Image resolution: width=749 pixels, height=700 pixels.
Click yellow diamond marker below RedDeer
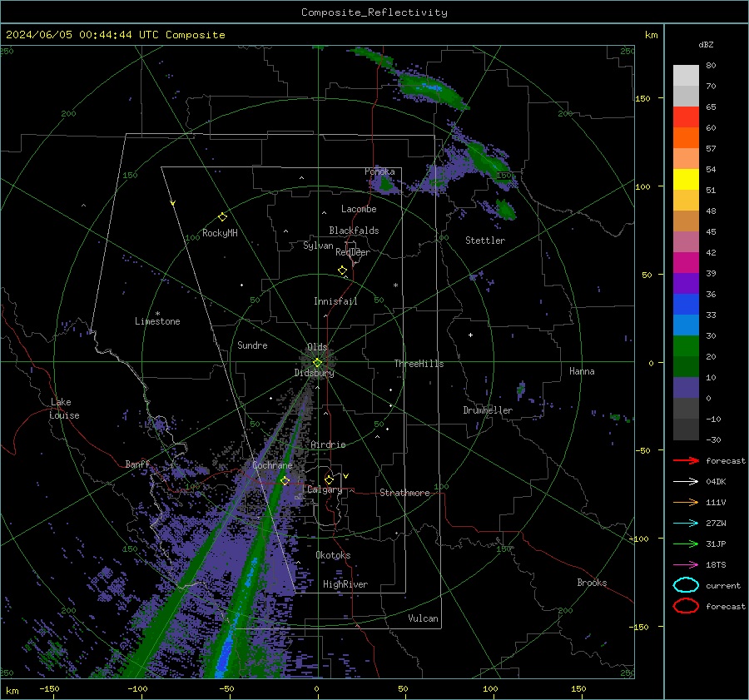pyautogui.click(x=342, y=271)
